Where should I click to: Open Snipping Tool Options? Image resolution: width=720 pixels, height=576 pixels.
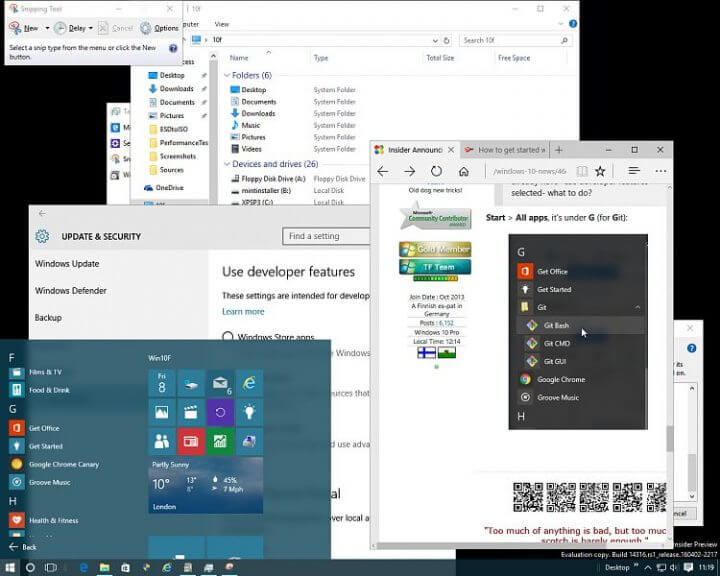tap(159, 28)
